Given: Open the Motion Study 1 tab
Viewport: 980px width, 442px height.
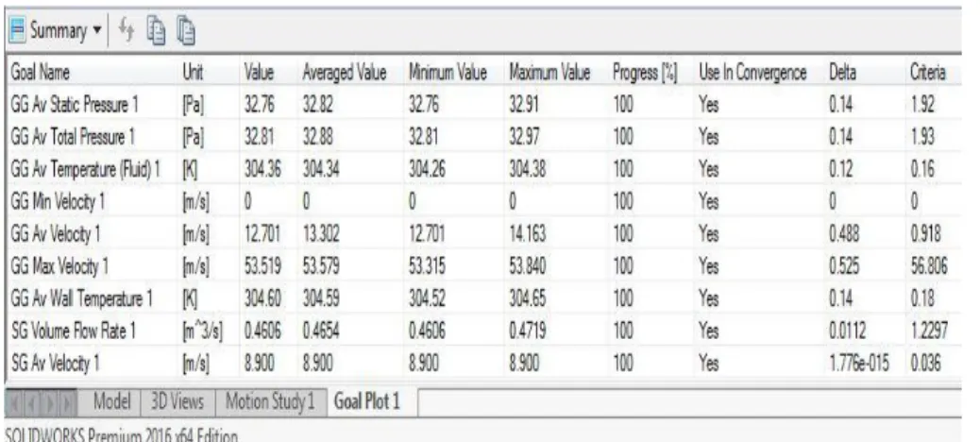Looking at the screenshot, I should click(x=271, y=402).
